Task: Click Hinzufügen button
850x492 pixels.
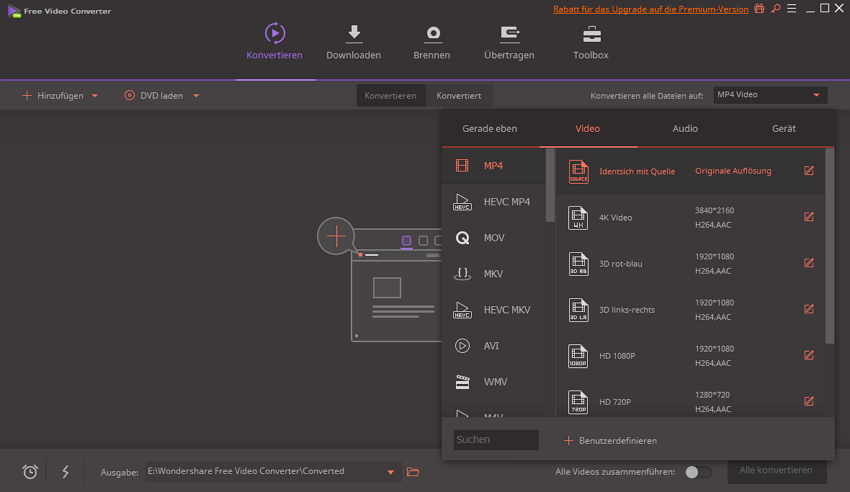Action: click(53, 95)
